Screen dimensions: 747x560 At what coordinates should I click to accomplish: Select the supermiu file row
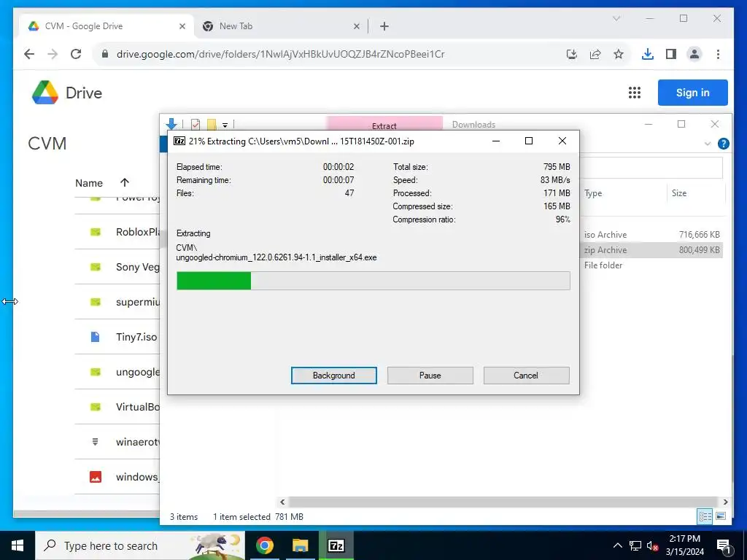tap(117, 302)
